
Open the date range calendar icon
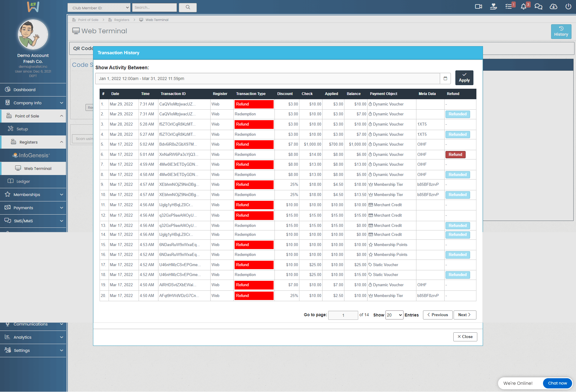(x=445, y=79)
